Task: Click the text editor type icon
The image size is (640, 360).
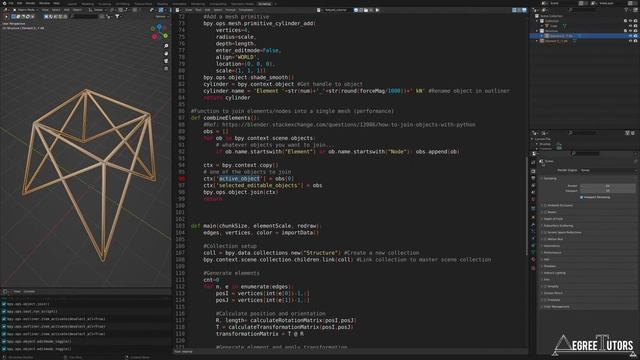Action: pyautogui.click(x=178, y=10)
